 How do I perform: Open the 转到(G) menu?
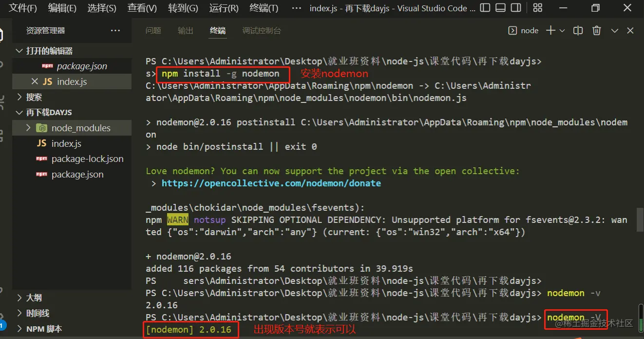tap(183, 8)
